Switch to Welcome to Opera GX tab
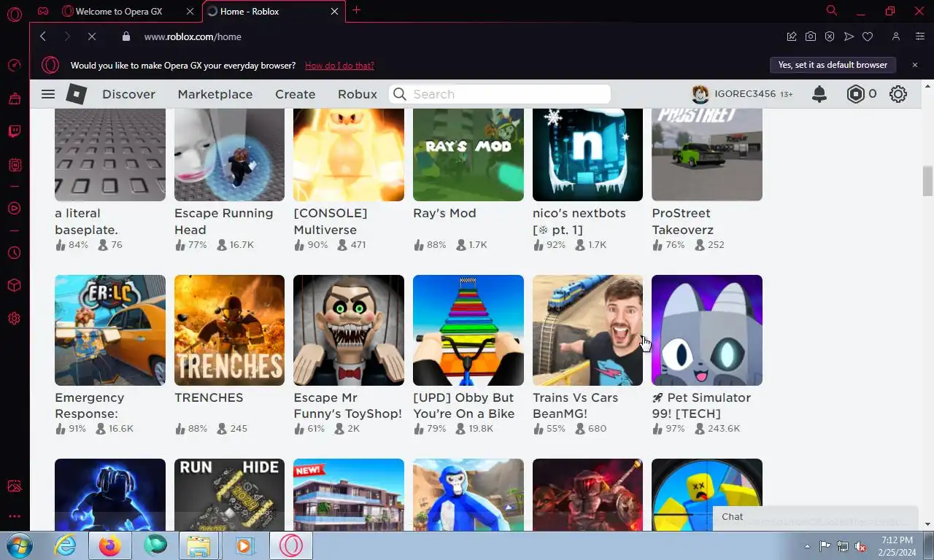The width and height of the screenshot is (934, 560). tap(128, 11)
